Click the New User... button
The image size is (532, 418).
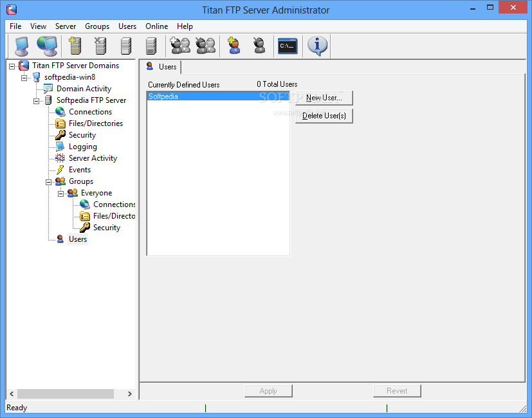[324, 98]
